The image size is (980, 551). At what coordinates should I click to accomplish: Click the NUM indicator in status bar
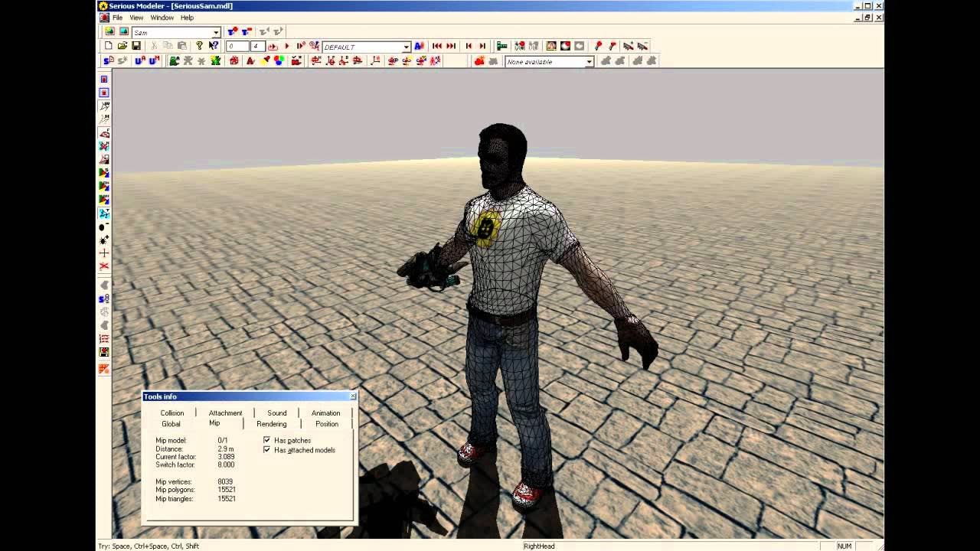(x=844, y=546)
